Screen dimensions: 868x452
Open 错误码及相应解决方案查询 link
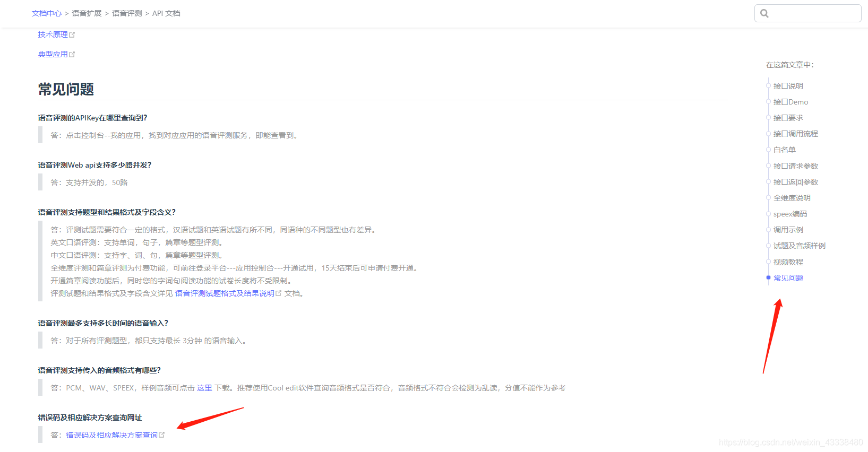pyautogui.click(x=112, y=435)
